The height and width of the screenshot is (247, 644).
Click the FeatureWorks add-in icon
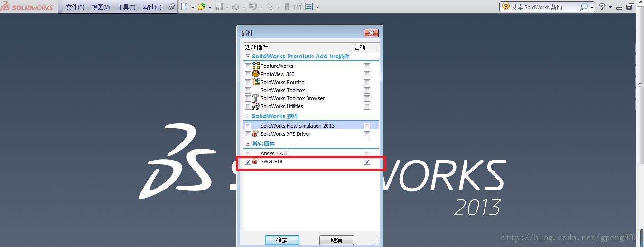point(256,66)
